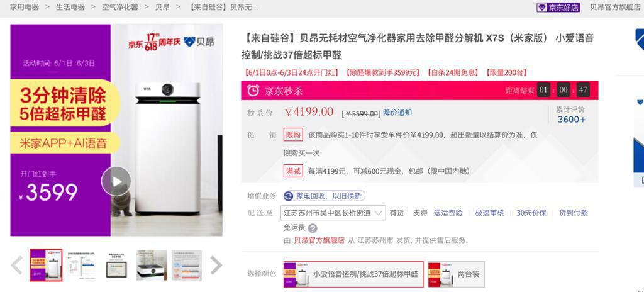644x292 pixels.
Task: Open the 贝昂 brand breadcrumb
Action: click(162, 7)
